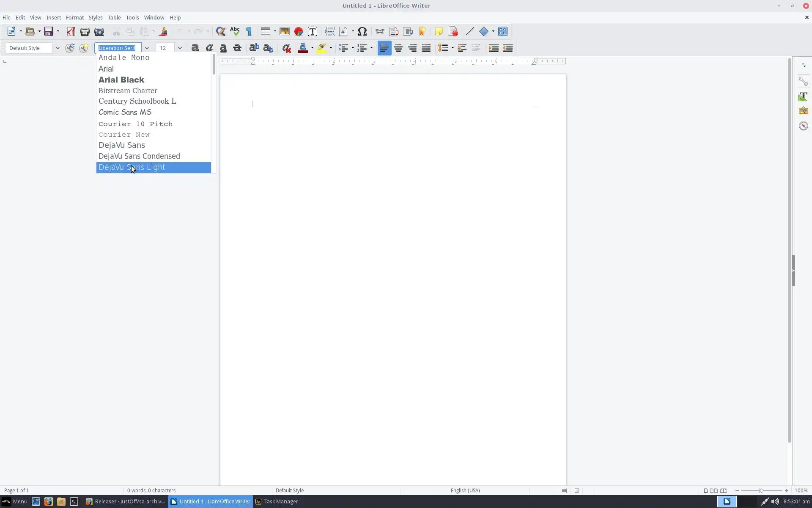Click the Clear Direct Formatting icon
This screenshot has height=508, width=812.
coord(286,48)
